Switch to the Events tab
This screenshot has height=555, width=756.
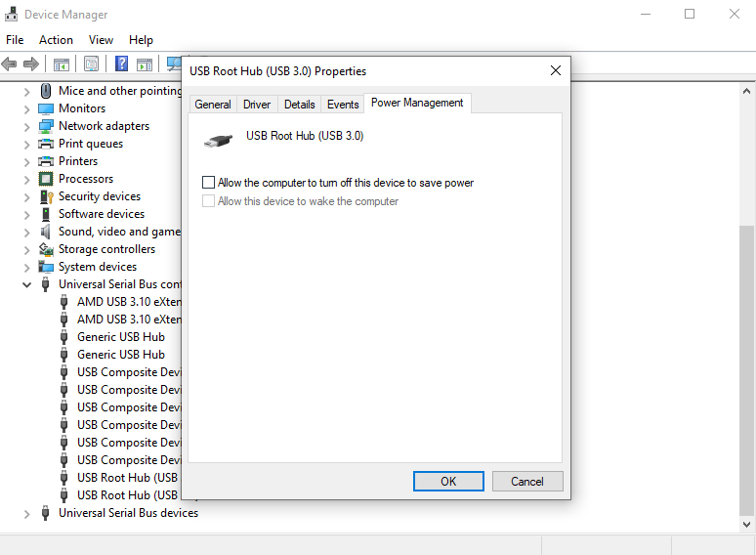pos(343,105)
